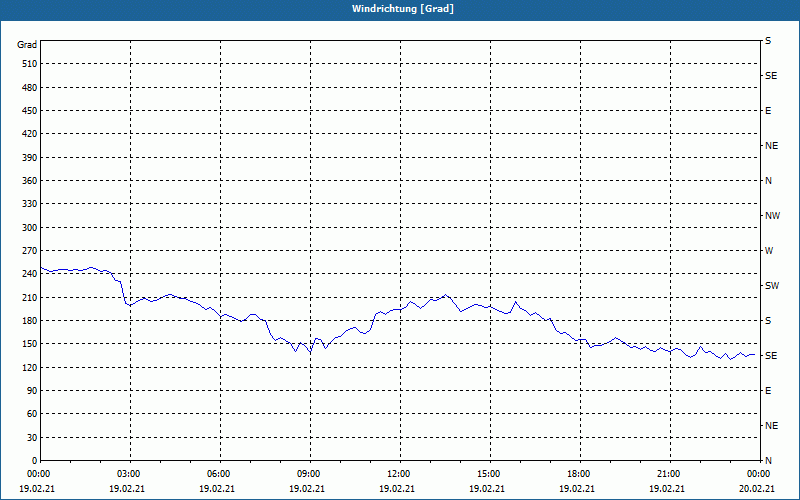Click the 21:00 time axis label
This screenshot has height=500, width=800.
pyautogui.click(x=667, y=474)
